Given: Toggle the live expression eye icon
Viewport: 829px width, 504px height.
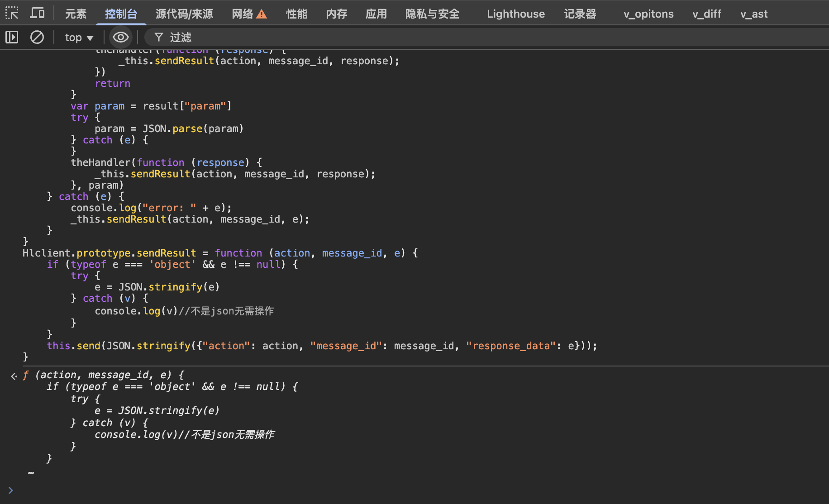Looking at the screenshot, I should (x=120, y=37).
